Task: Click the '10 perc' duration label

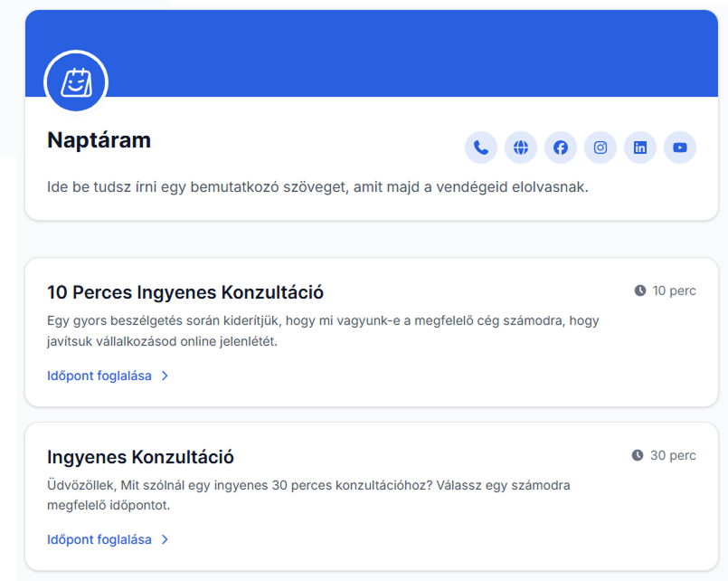Action: point(674,290)
